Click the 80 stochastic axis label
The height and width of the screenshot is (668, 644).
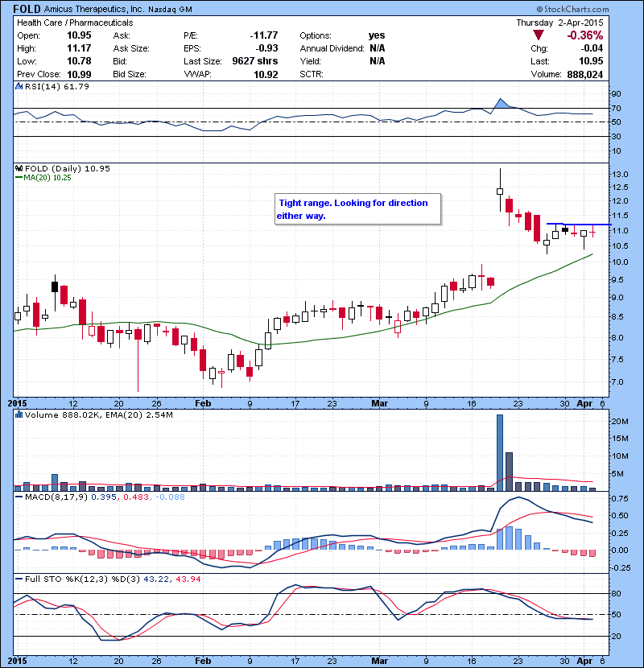[617, 593]
